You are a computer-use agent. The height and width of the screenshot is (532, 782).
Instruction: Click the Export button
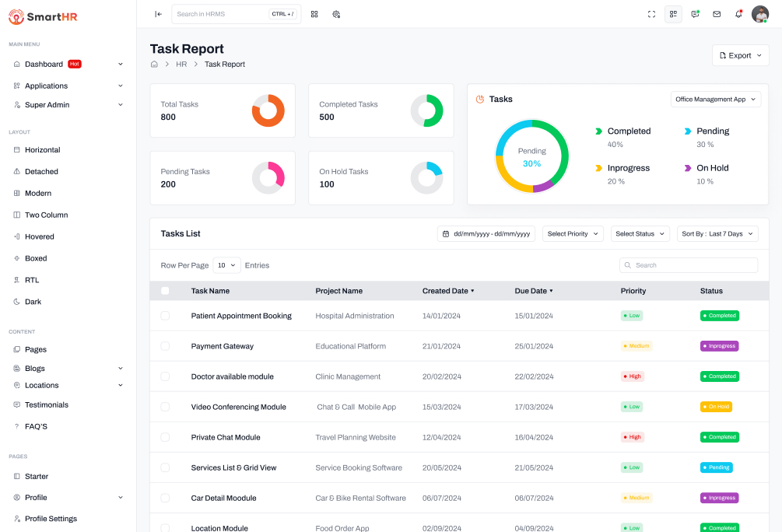point(740,55)
